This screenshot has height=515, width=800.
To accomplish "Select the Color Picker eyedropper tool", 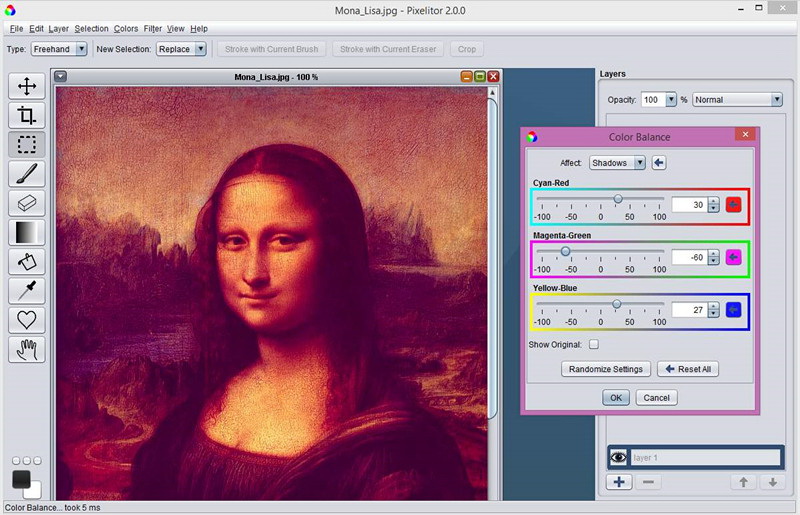I will click(x=27, y=291).
